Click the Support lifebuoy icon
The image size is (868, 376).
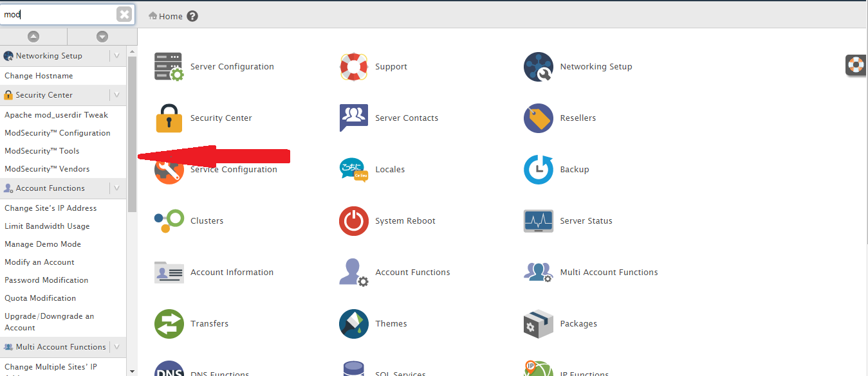(353, 67)
